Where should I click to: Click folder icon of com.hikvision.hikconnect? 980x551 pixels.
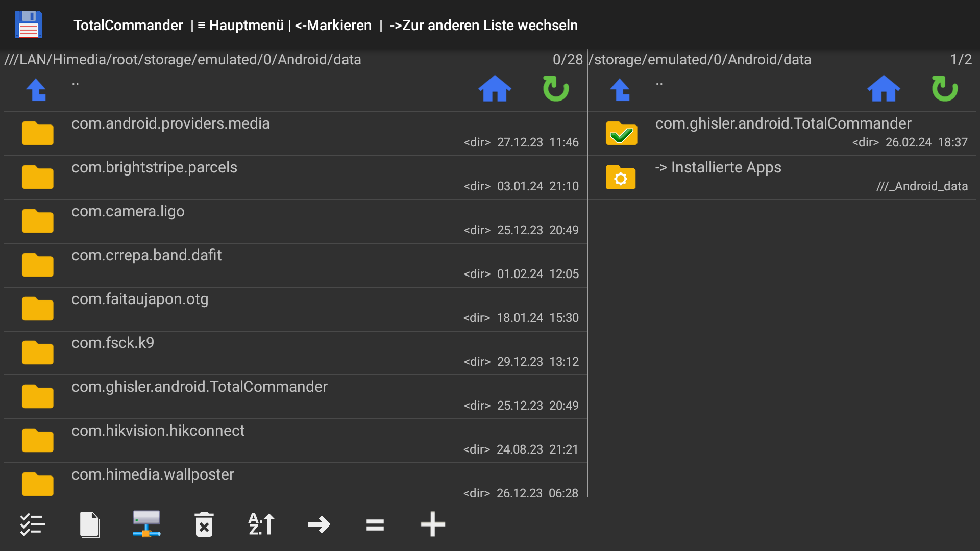(x=38, y=440)
